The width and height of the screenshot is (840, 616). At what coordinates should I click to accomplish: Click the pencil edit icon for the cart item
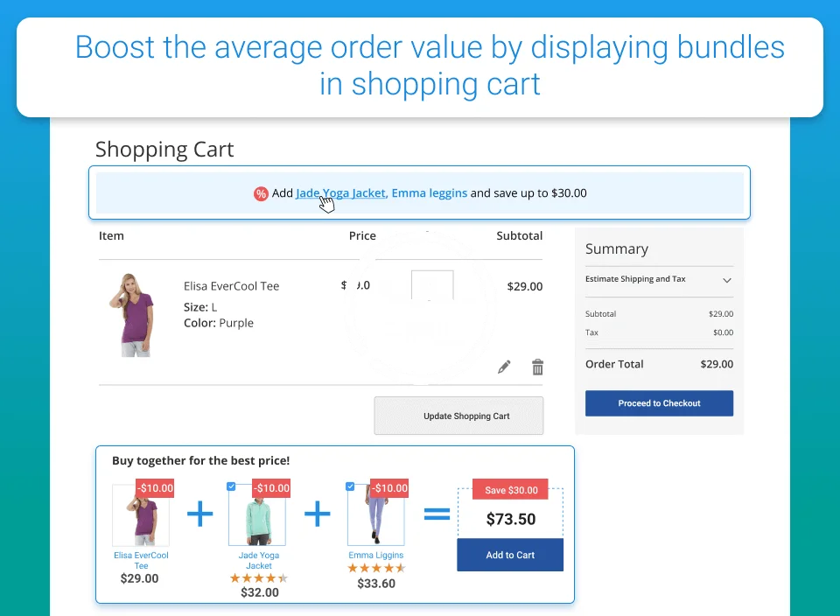point(504,367)
